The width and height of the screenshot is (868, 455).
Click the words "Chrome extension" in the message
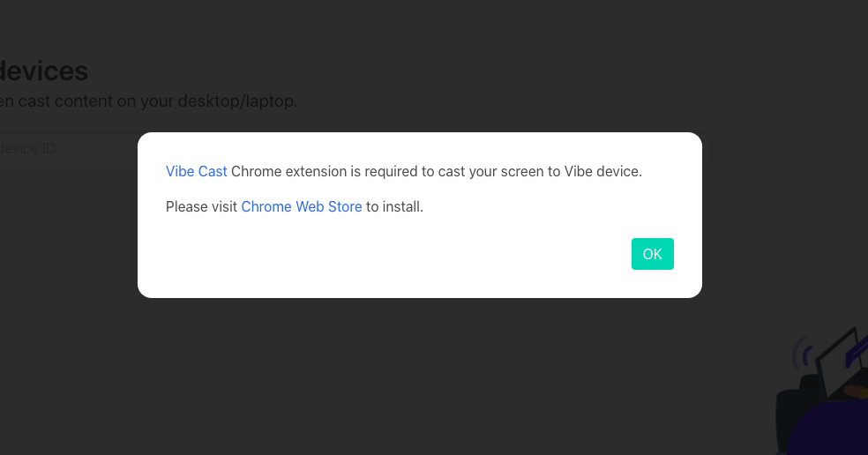(x=288, y=171)
